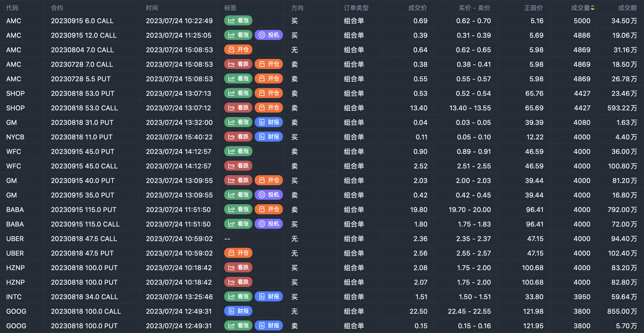The height and width of the screenshot is (333, 644).
Task: Click the 投机 tag in AMC 12.0 CALL row
Action: [269, 35]
